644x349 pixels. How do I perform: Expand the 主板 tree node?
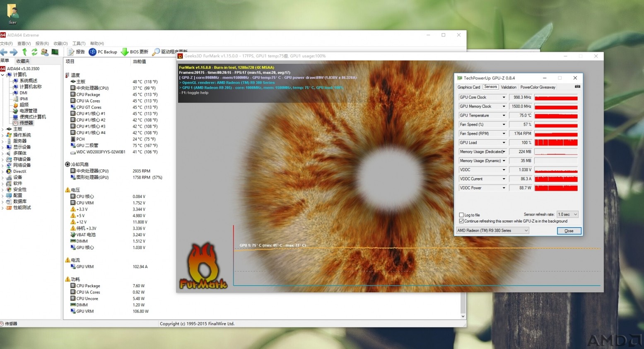pyautogui.click(x=2, y=129)
